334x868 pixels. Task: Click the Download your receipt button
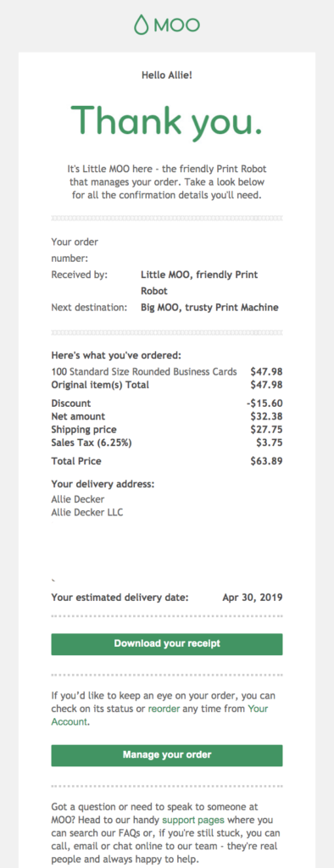[x=167, y=644]
